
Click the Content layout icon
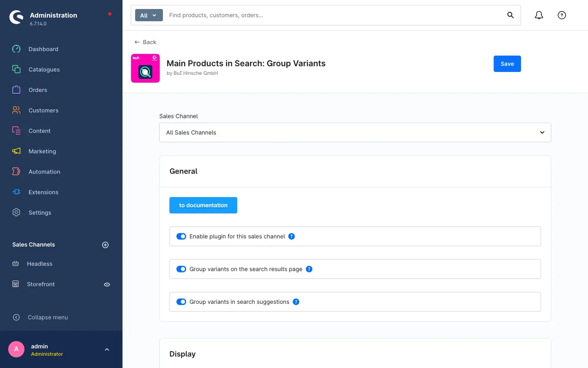click(16, 131)
